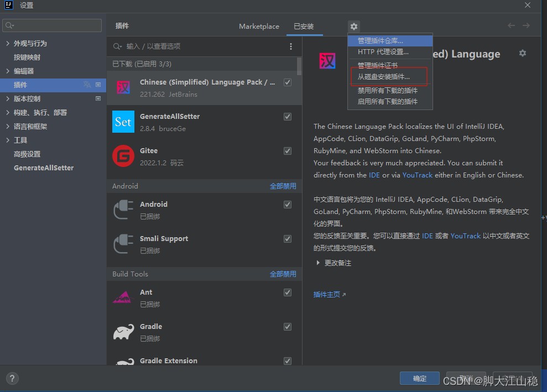The height and width of the screenshot is (392, 547).
Task: Focus the plugin search input field
Action: click(205, 46)
